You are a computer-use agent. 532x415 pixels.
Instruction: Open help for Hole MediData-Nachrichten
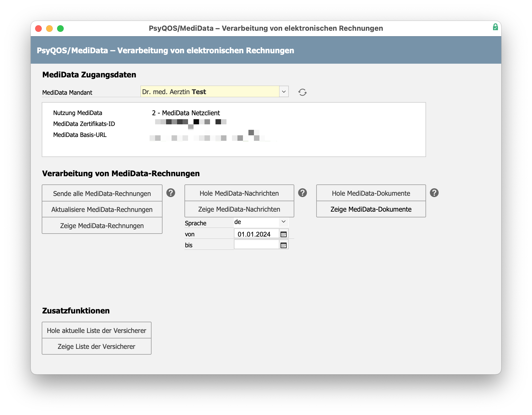[x=303, y=193]
